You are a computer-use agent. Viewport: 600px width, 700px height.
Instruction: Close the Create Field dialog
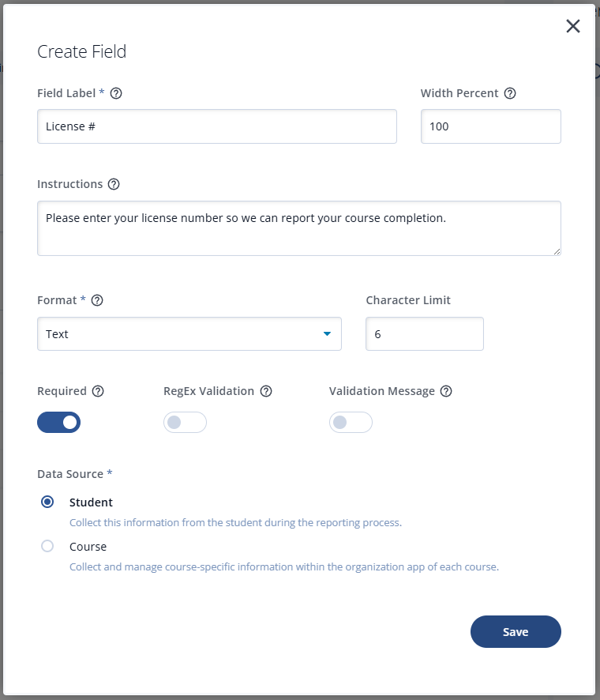point(573,26)
